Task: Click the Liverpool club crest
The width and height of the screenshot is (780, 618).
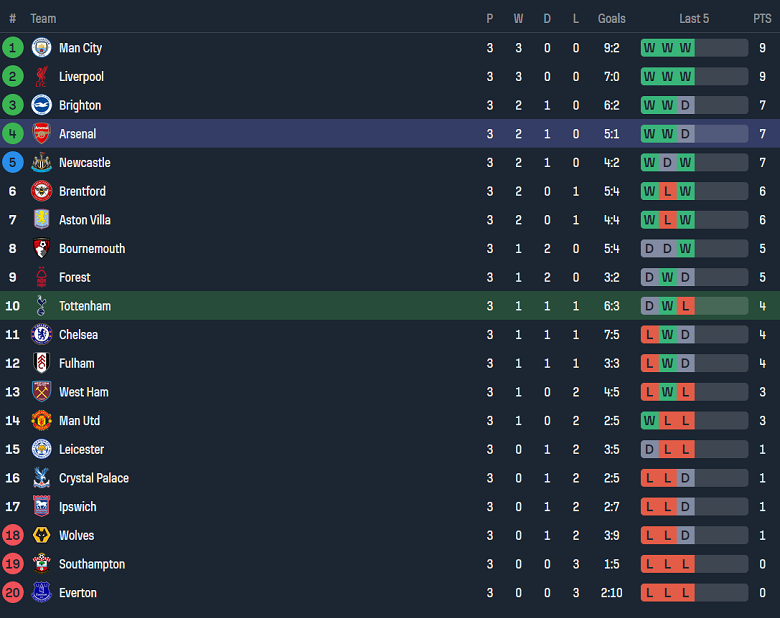Action: click(x=41, y=77)
